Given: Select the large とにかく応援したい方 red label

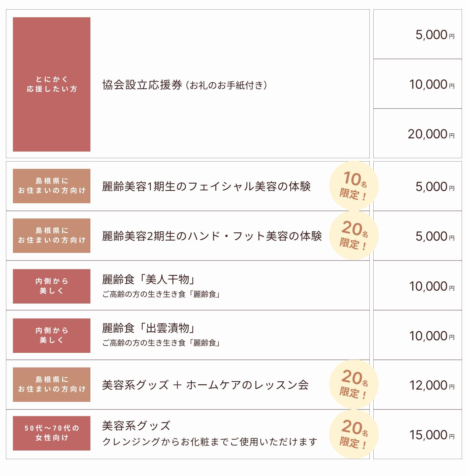Looking at the screenshot, I should click(x=52, y=84).
